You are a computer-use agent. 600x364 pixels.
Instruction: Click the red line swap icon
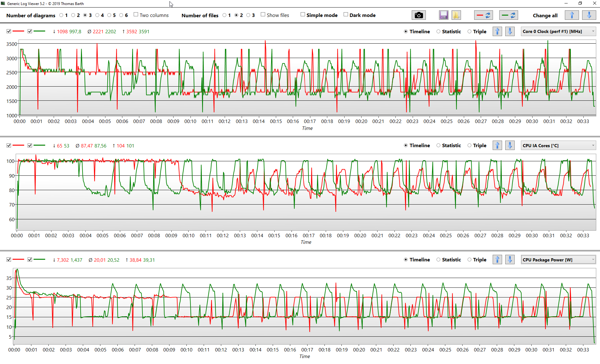(483, 15)
